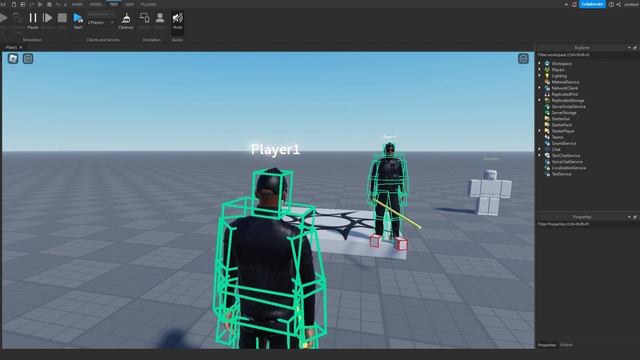Open the help icon next to Collaborate
This screenshot has height=360, width=640.
(611, 4)
